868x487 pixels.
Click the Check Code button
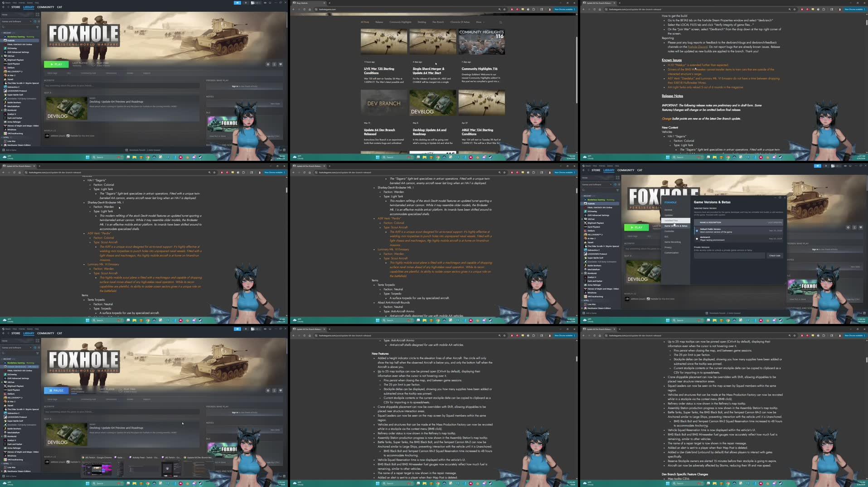[775, 256]
